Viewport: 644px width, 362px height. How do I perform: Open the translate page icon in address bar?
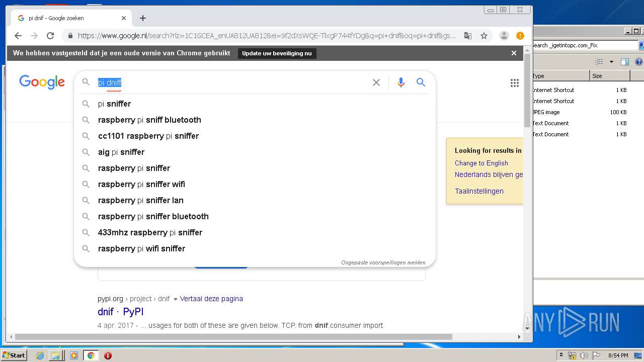[x=468, y=36]
